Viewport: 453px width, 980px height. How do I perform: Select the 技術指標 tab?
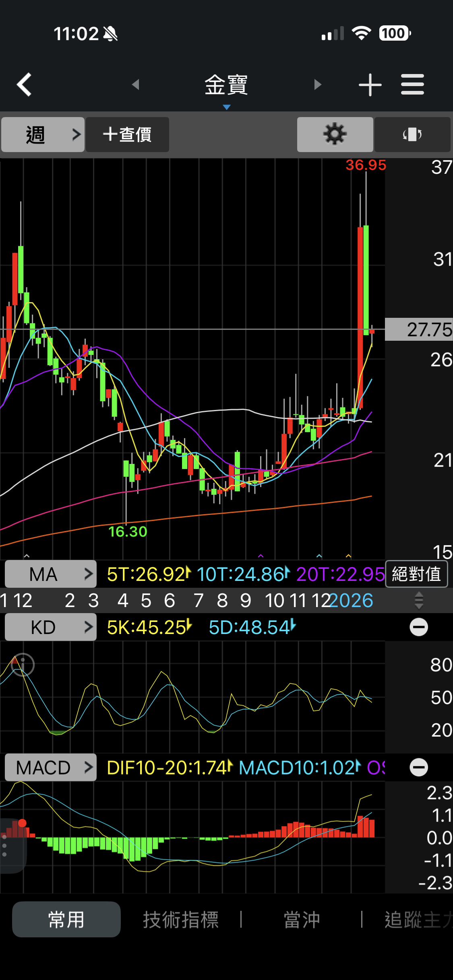point(181,920)
